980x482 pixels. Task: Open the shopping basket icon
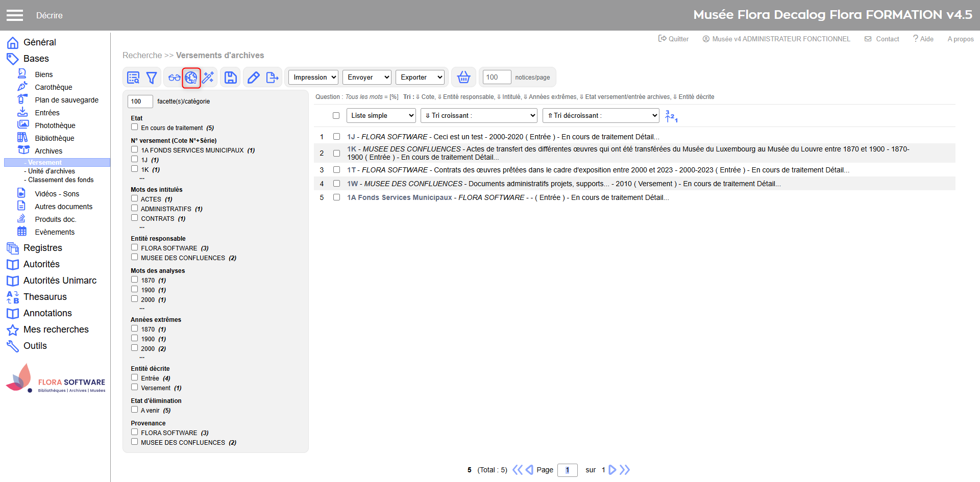[x=463, y=78]
